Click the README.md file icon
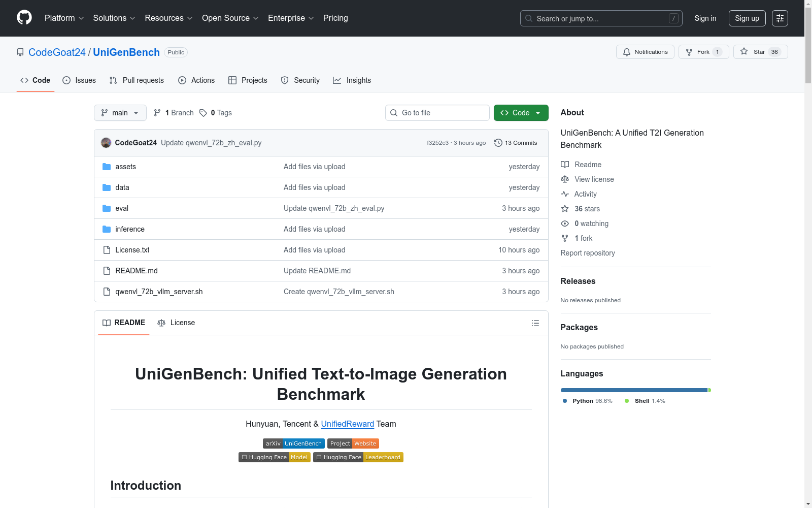Viewport: 812px width, 508px height. 107,271
